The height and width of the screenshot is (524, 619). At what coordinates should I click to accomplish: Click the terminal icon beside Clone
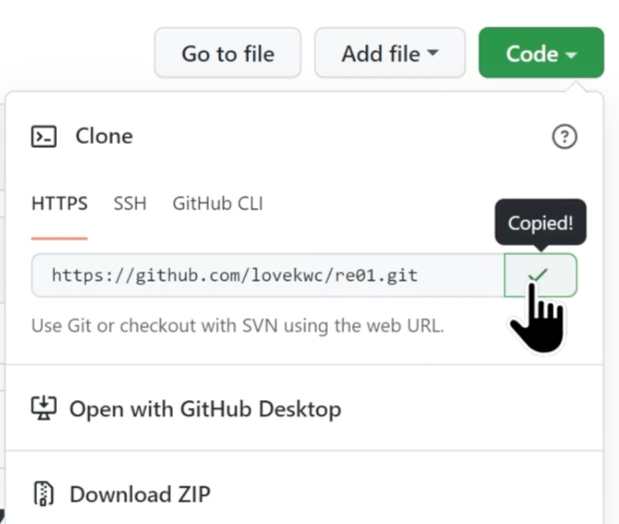coord(44,136)
